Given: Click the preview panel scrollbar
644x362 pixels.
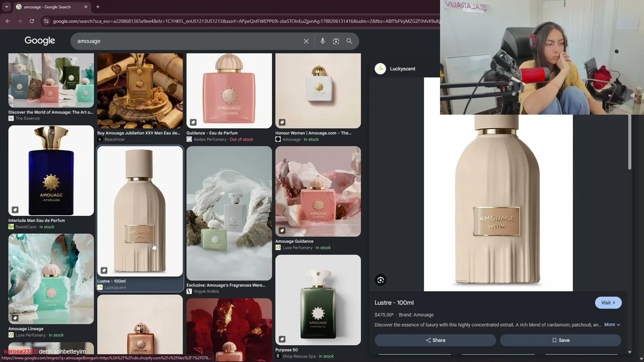Looking at the screenshot, I should [630, 141].
